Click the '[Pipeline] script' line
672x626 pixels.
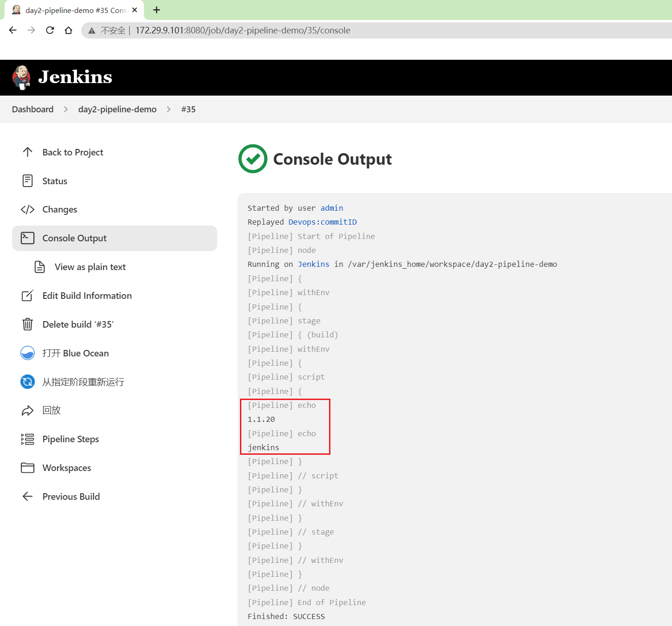(x=286, y=377)
